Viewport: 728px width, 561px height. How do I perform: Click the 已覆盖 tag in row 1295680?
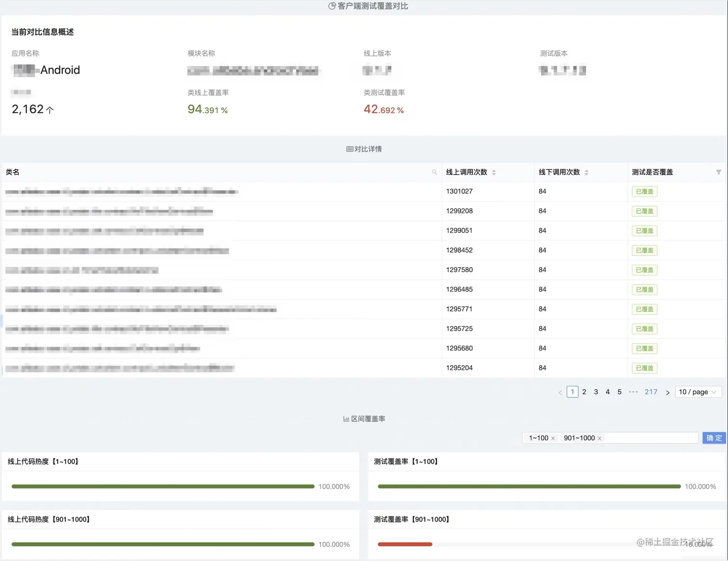coord(644,349)
